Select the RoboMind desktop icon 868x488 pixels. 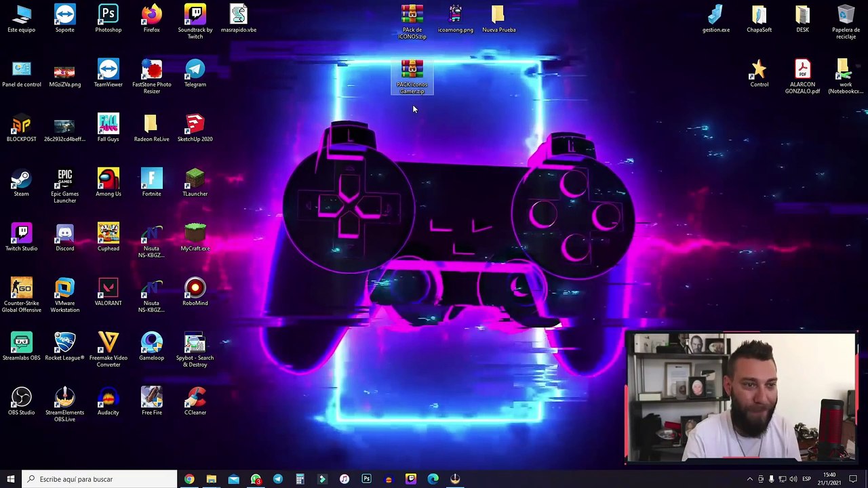[x=195, y=293]
